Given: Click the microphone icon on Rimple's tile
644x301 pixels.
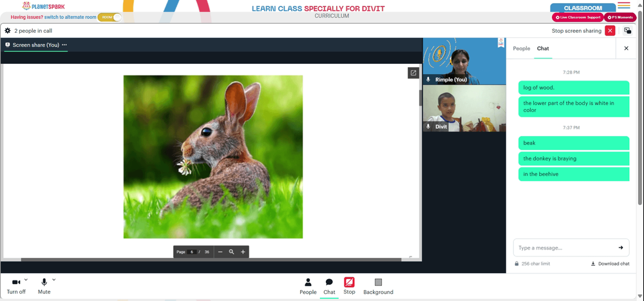Looking at the screenshot, I should (428, 79).
